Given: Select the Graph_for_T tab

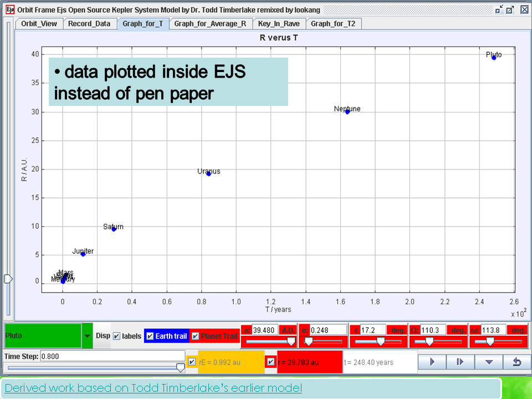Looking at the screenshot, I should coord(143,24).
